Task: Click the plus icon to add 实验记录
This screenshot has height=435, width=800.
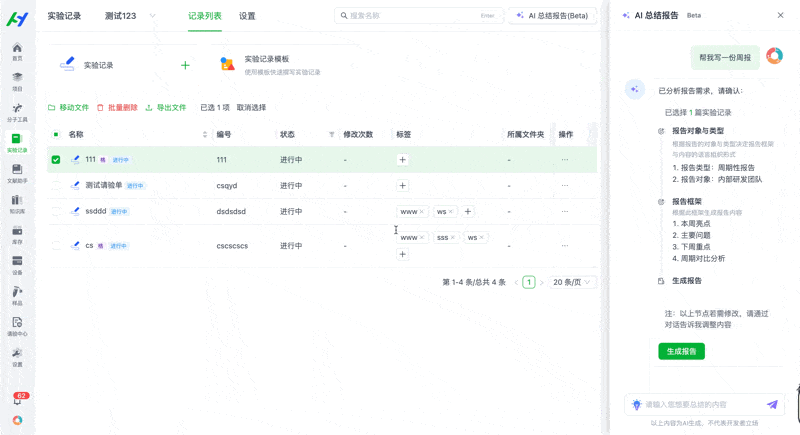Action: point(185,65)
